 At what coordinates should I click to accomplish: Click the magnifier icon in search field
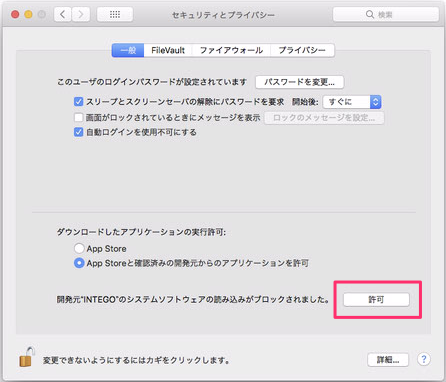point(370,14)
